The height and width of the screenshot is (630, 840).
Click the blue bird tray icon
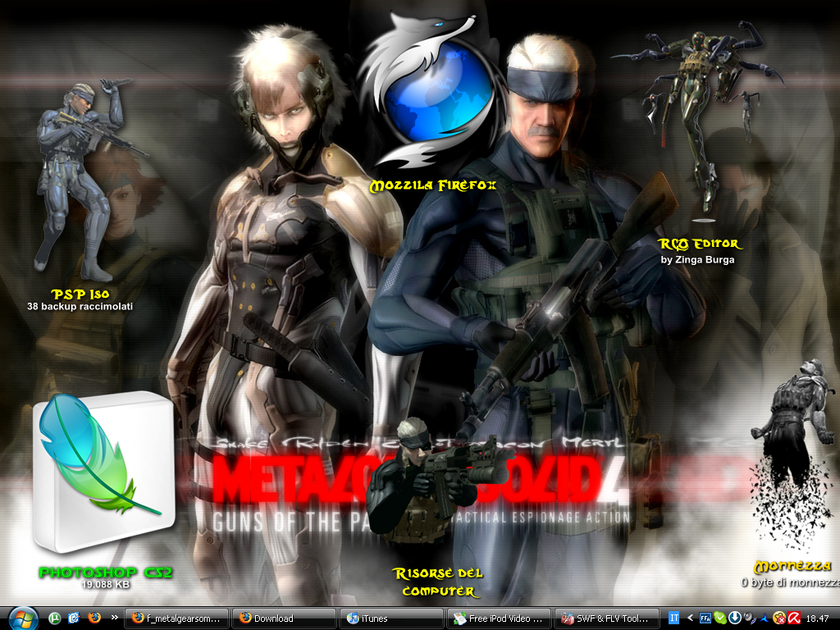click(x=765, y=619)
